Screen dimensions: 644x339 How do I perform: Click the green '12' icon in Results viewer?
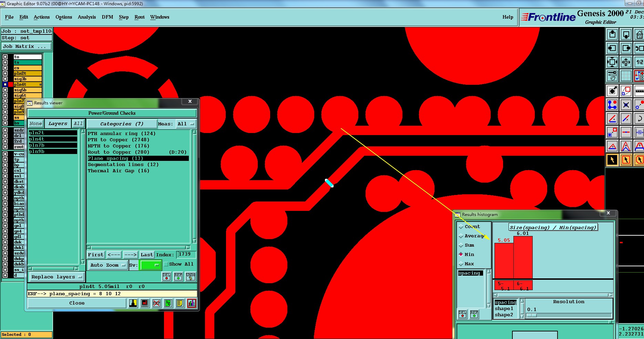coord(168,303)
